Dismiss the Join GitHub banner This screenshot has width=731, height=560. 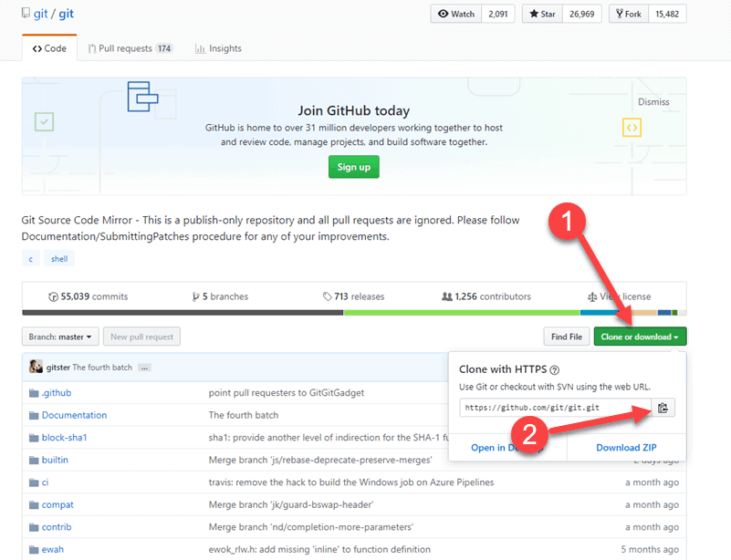[x=653, y=102]
